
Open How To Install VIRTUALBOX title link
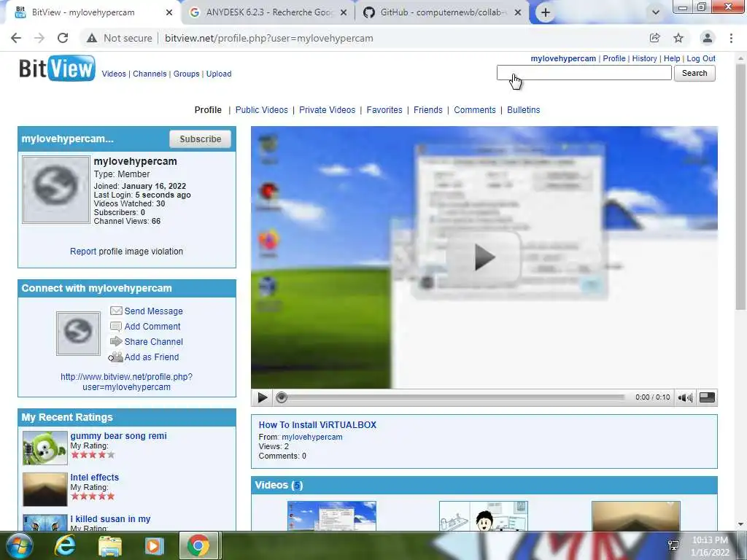pyautogui.click(x=317, y=425)
